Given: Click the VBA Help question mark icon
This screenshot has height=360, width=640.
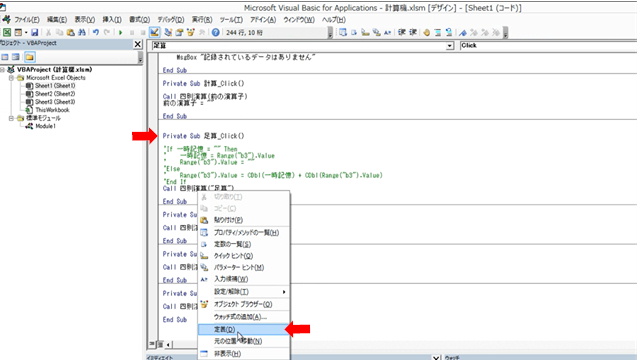Looking at the screenshot, I should (216, 32).
